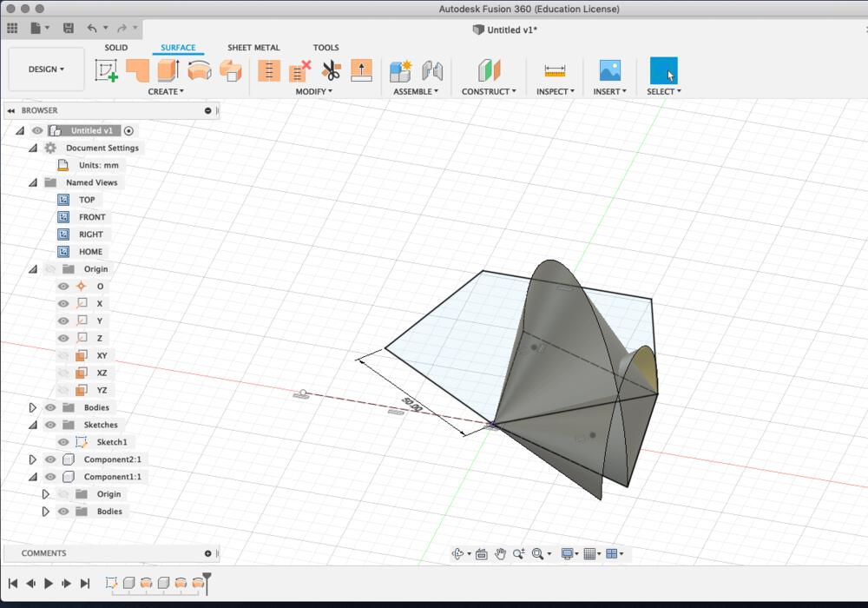Switch to the SHEET METAL tab
Screen dimensions: 868x608
point(253,48)
